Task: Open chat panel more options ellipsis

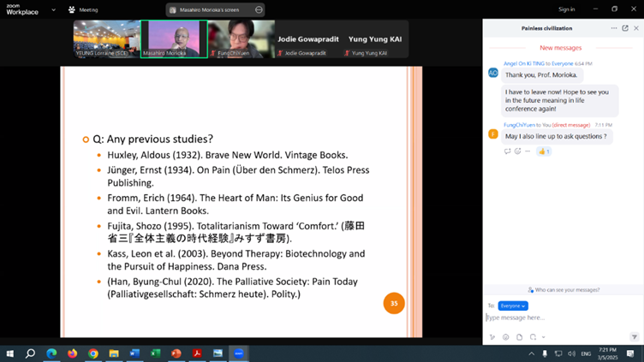Action: 614,28
